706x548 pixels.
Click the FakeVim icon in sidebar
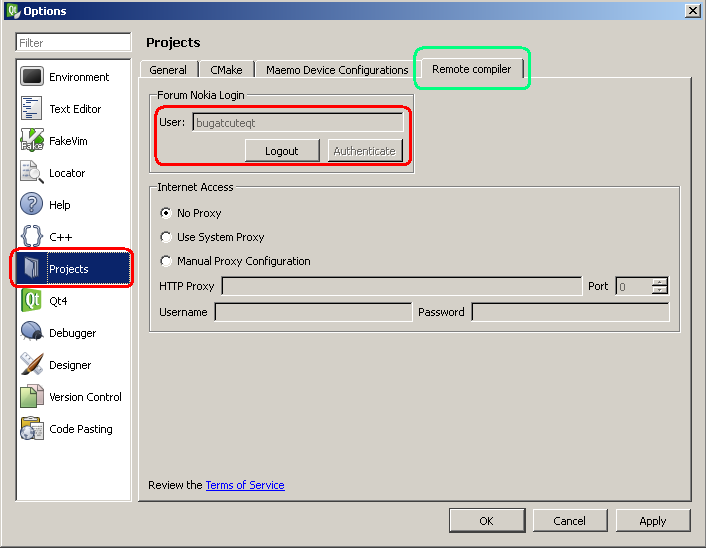pos(32,140)
